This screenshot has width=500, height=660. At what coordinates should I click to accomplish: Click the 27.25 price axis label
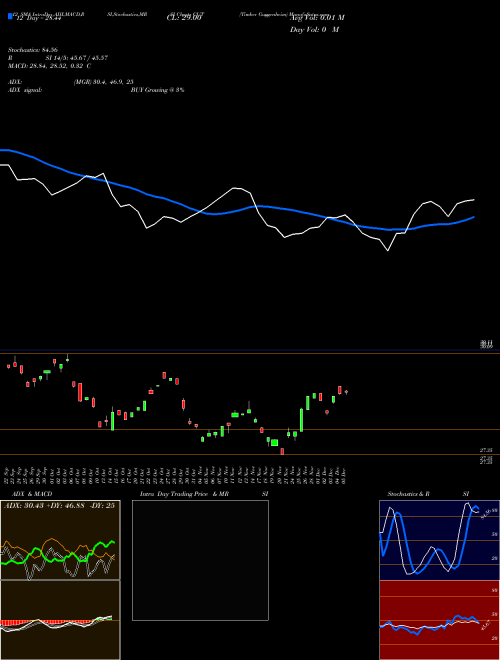tap(486, 450)
